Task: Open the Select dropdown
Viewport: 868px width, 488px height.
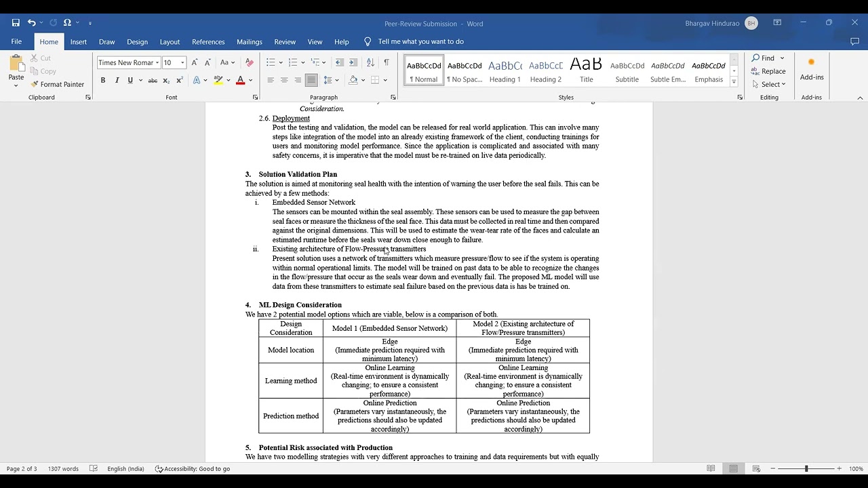Action: [x=768, y=85]
